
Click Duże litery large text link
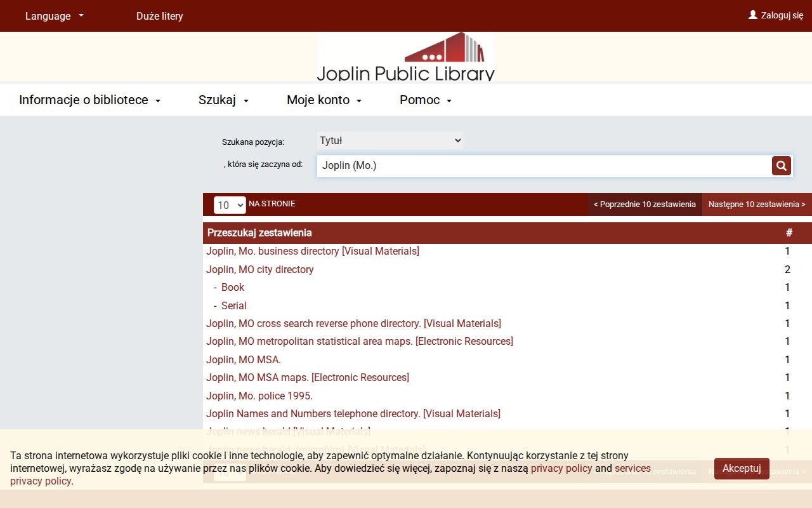click(160, 16)
